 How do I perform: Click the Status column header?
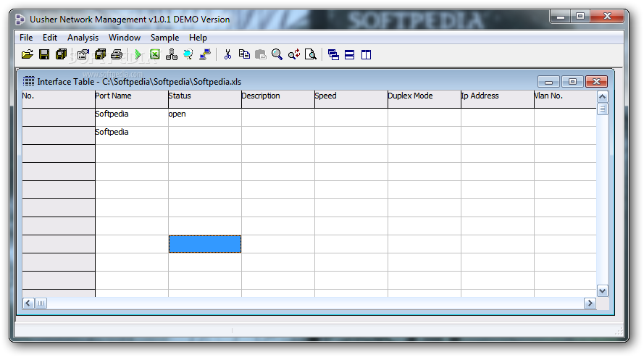(205, 99)
